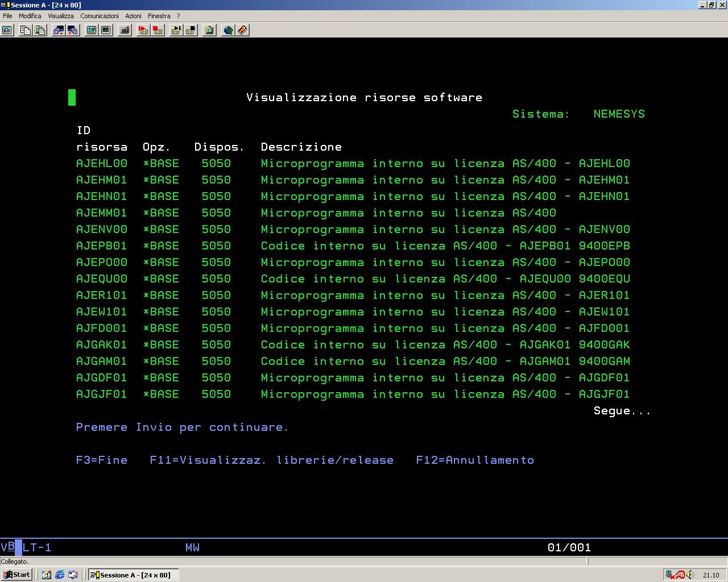The width and height of the screenshot is (728, 582).
Task: Open the Finestra menu
Action: click(x=159, y=16)
